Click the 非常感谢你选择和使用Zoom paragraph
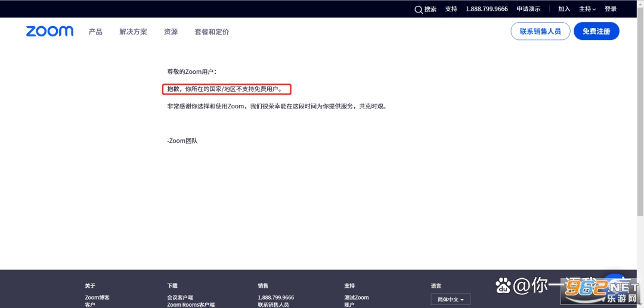 pos(277,106)
